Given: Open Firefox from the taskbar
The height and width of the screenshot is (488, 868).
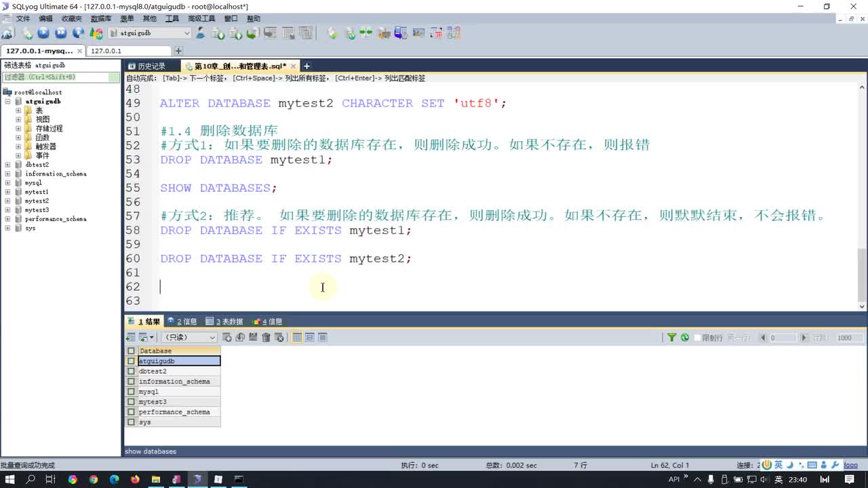Looking at the screenshot, I should (x=134, y=479).
